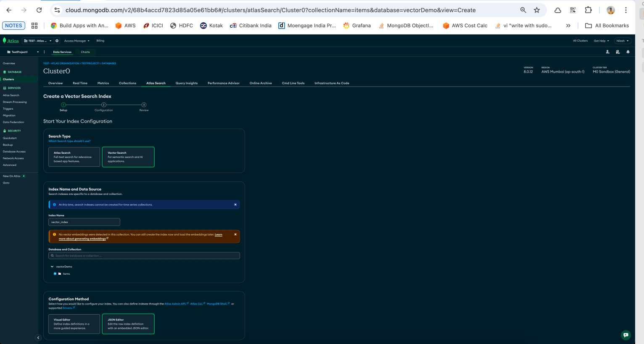This screenshot has width=644, height=344.
Task: Click the MongoDB Atlas leaf logo
Action: click(x=4, y=40)
